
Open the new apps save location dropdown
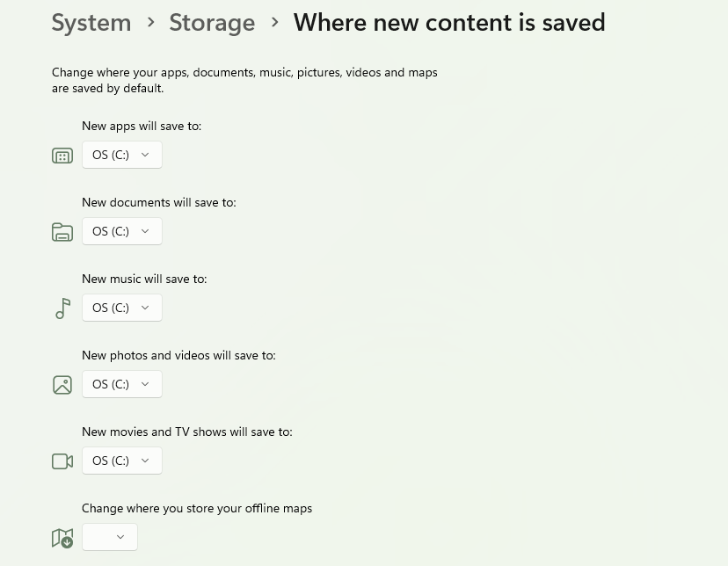click(x=122, y=155)
